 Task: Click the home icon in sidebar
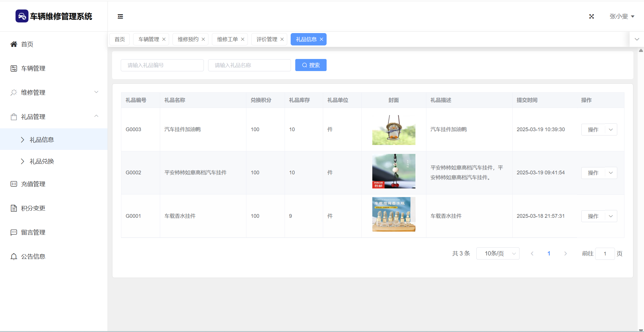pyautogui.click(x=14, y=44)
